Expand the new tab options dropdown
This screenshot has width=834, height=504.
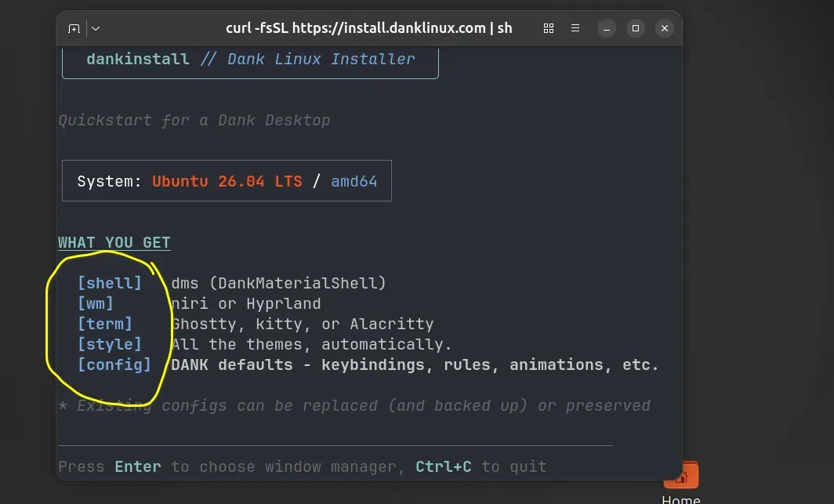pyautogui.click(x=96, y=28)
